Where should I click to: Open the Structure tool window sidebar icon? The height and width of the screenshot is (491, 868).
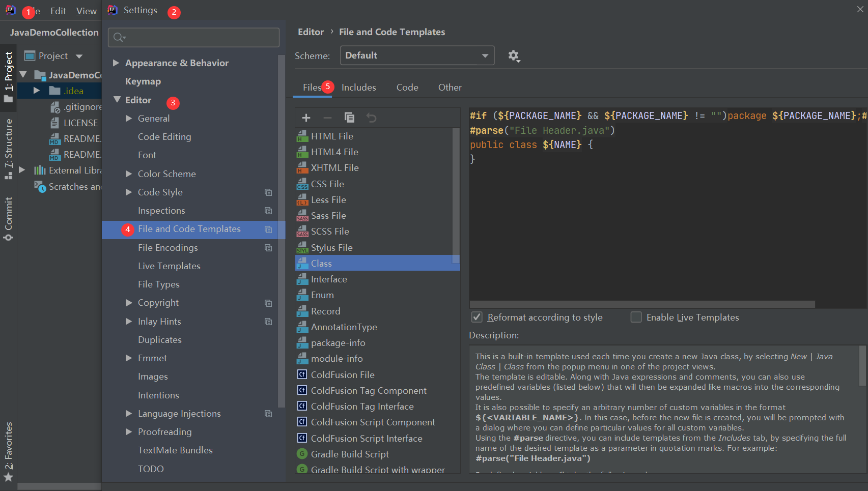[9, 149]
